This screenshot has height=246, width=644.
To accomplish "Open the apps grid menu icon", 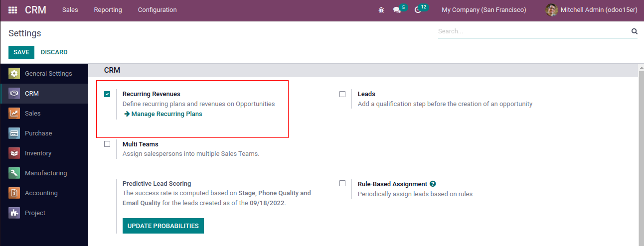I will click(13, 10).
